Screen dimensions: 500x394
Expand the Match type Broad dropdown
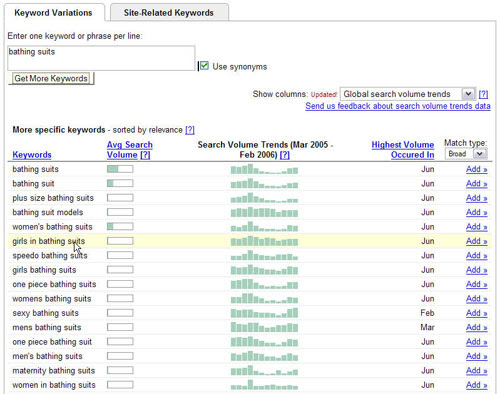[x=466, y=154]
